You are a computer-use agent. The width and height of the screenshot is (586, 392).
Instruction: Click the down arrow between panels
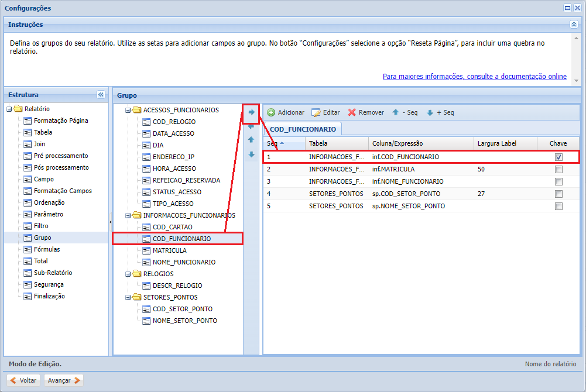(x=251, y=154)
